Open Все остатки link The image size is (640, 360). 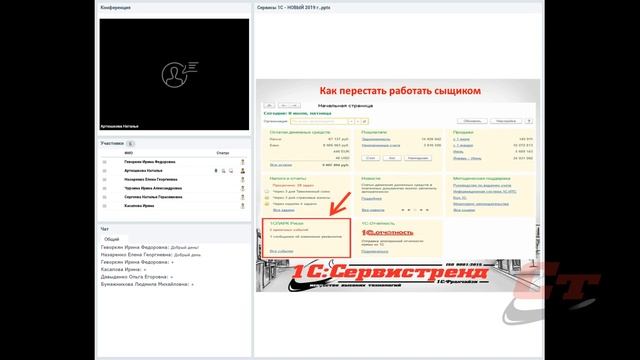pyautogui.click(x=281, y=165)
